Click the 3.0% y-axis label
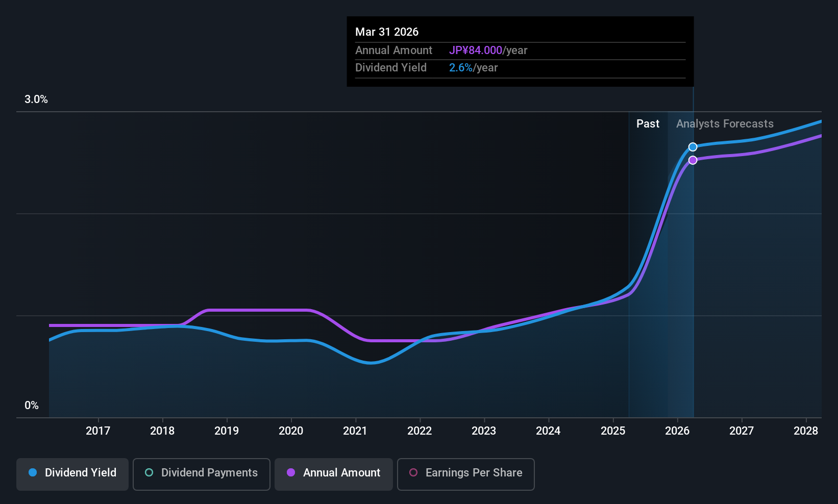The image size is (838, 504). (36, 99)
